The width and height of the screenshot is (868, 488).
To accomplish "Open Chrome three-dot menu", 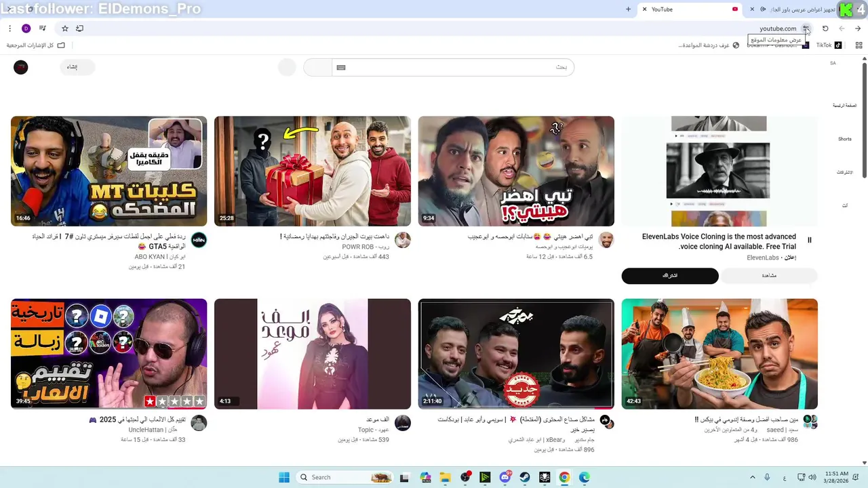I will coord(9,28).
